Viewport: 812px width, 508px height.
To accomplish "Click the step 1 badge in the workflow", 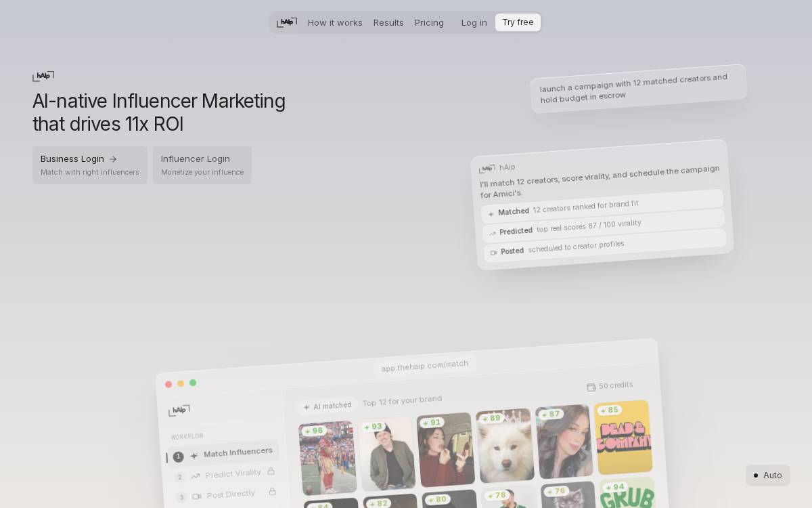I will 178,457.
